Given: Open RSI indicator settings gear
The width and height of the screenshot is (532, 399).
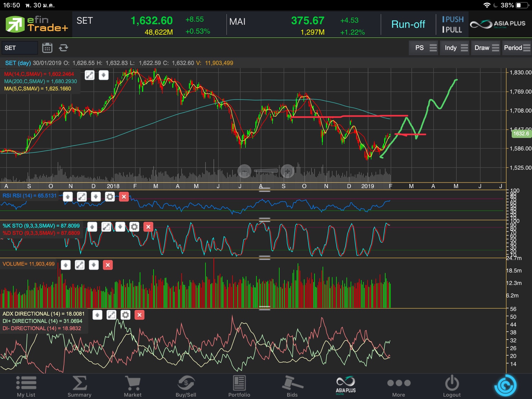Looking at the screenshot, I should tap(110, 197).
